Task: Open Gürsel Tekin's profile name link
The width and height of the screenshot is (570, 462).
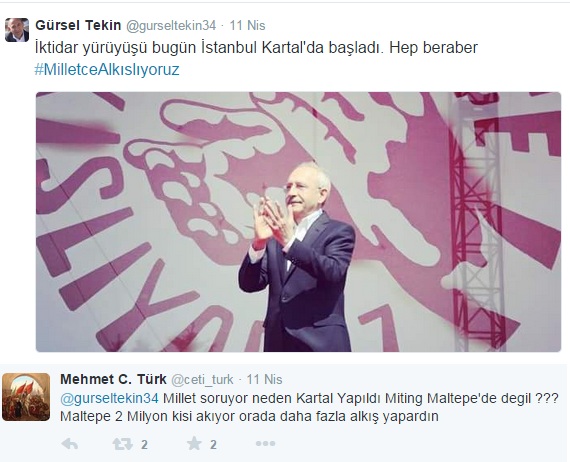Action: [x=78, y=25]
